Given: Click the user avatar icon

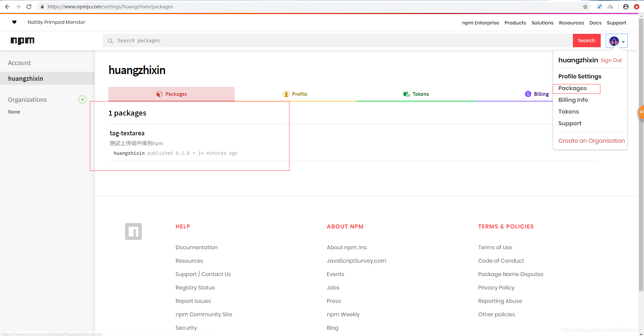Looking at the screenshot, I should [614, 41].
